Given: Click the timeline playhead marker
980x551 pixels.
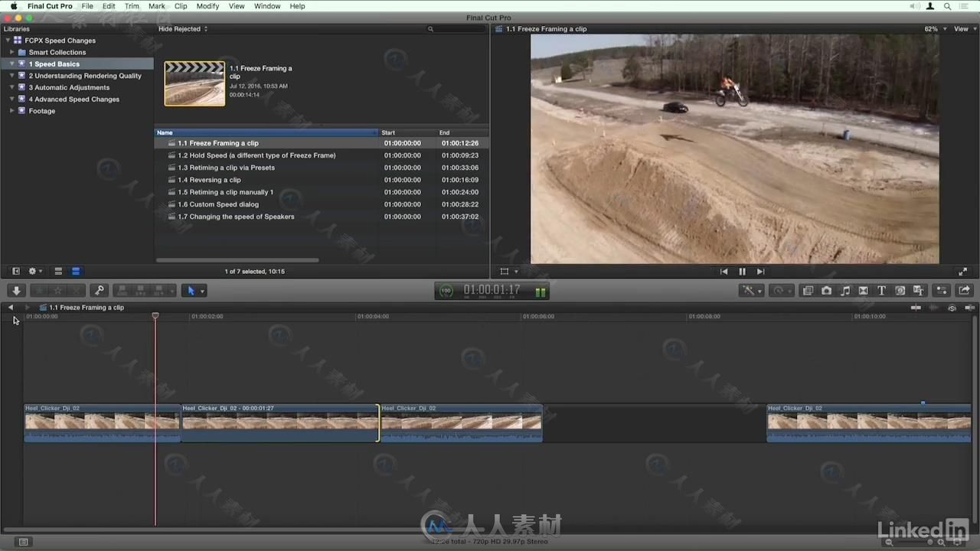Looking at the screenshot, I should 155,315.
